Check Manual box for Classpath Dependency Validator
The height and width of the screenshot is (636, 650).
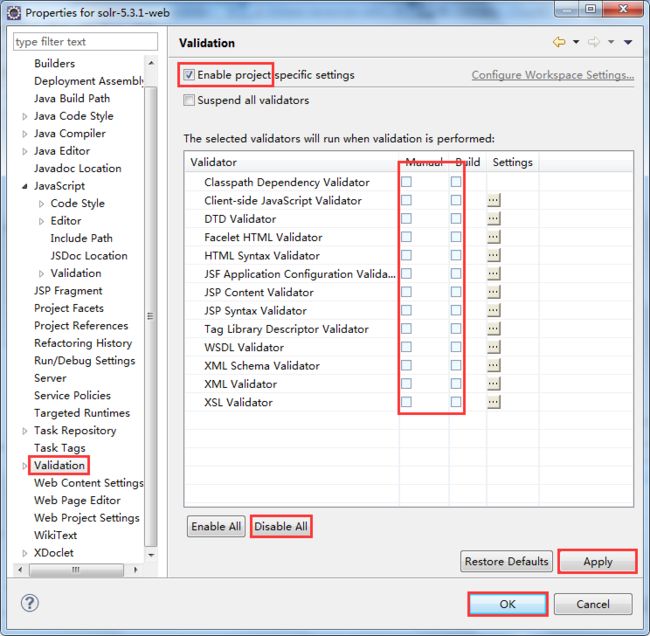[x=406, y=182]
